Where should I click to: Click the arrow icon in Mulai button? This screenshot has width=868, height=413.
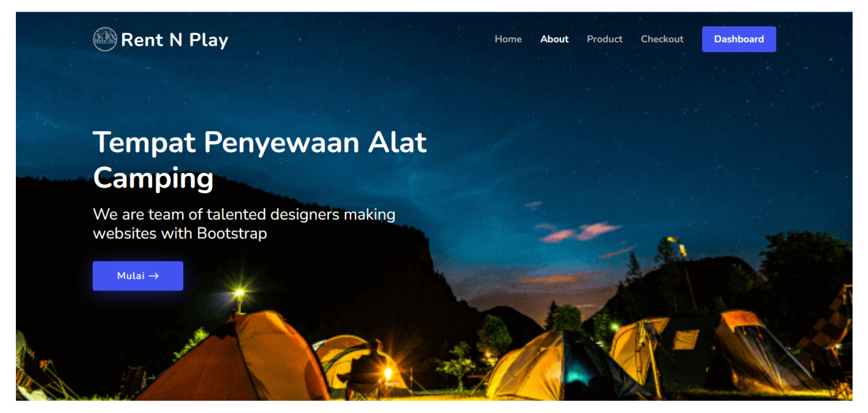[x=154, y=276]
